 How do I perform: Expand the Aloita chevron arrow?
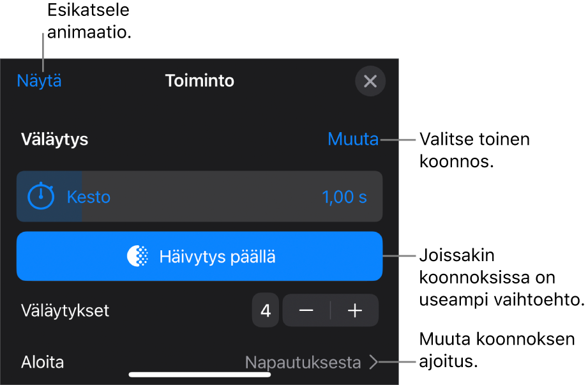tap(373, 363)
